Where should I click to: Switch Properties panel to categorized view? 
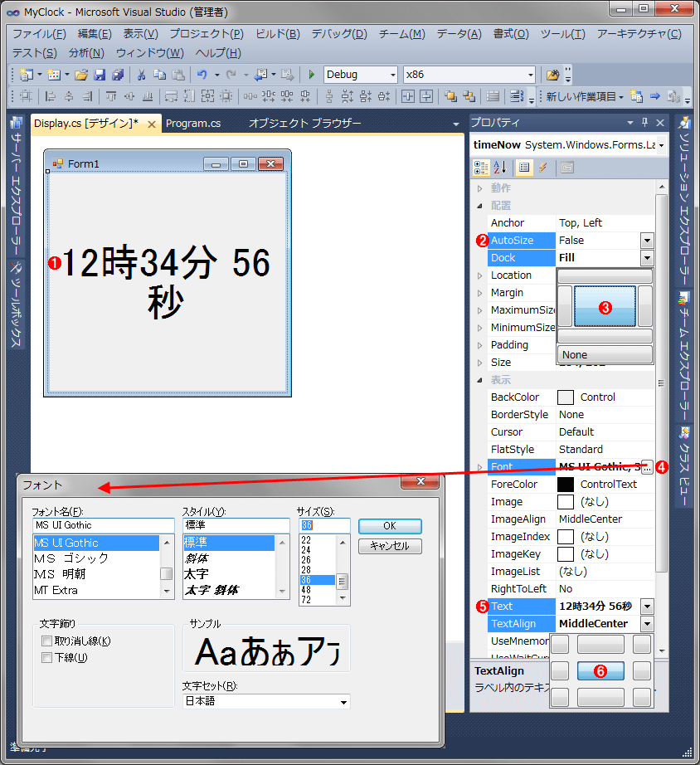click(483, 168)
